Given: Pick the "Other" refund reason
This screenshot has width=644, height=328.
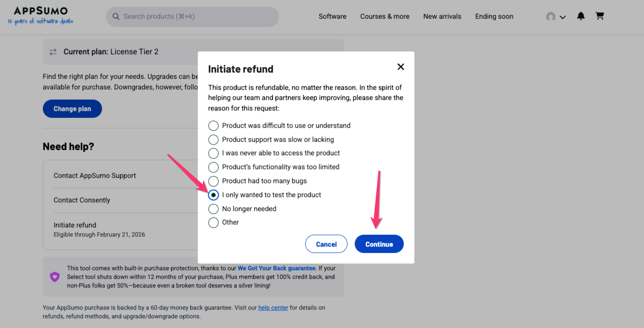Looking at the screenshot, I should coord(213,223).
